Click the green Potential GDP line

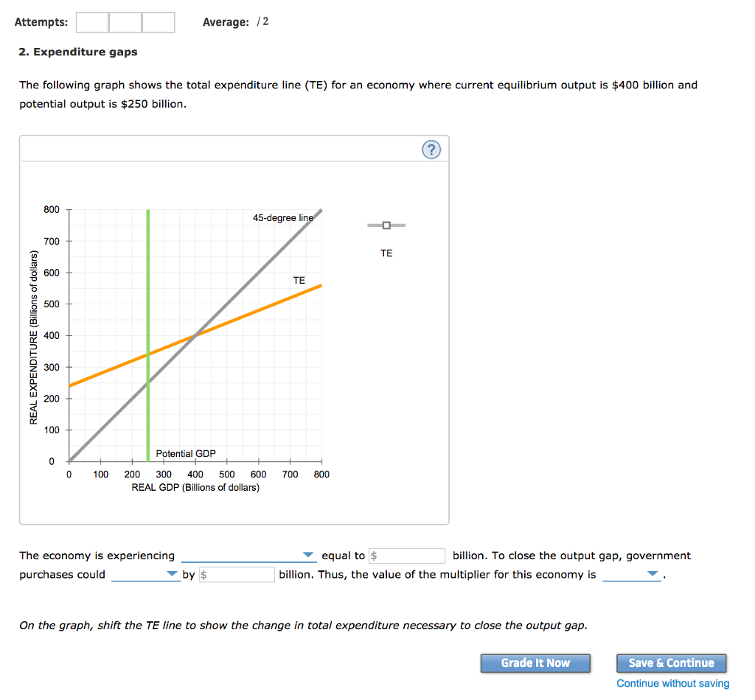(147, 332)
